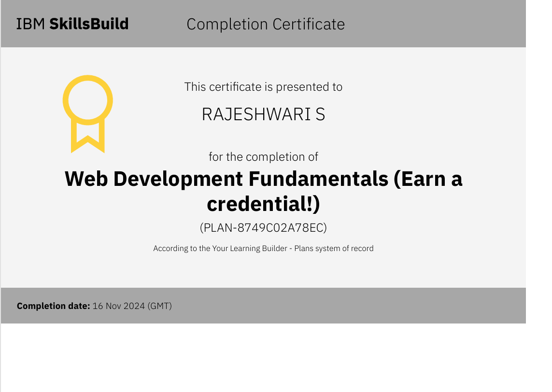
Task: Click the bold SkillsBuild word in header
Action: pos(89,24)
